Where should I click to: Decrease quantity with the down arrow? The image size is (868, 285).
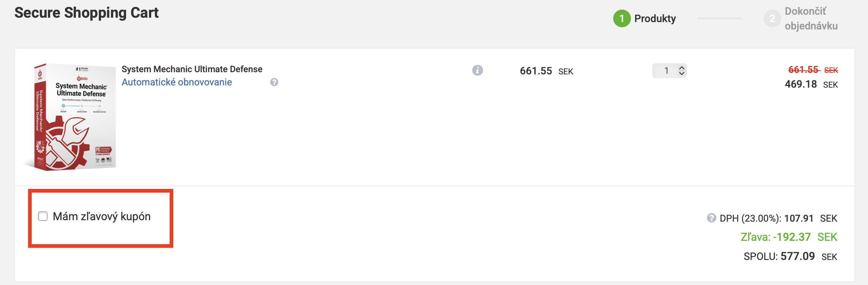(x=682, y=73)
